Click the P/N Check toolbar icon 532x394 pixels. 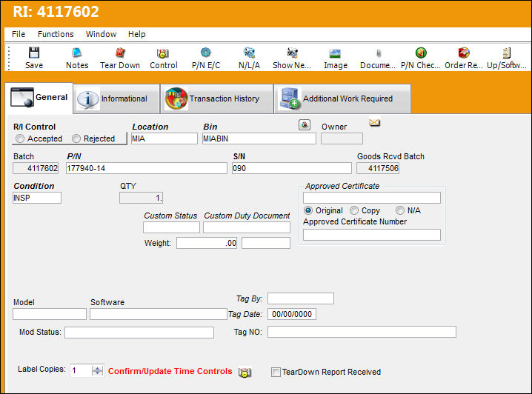[421, 53]
